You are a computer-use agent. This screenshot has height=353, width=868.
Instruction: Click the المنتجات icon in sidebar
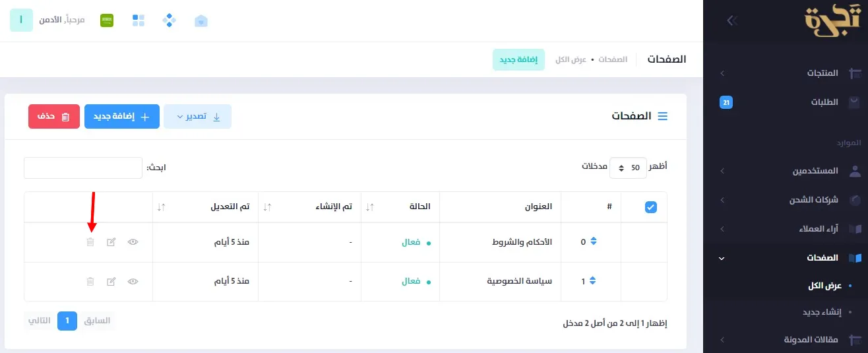[855, 73]
